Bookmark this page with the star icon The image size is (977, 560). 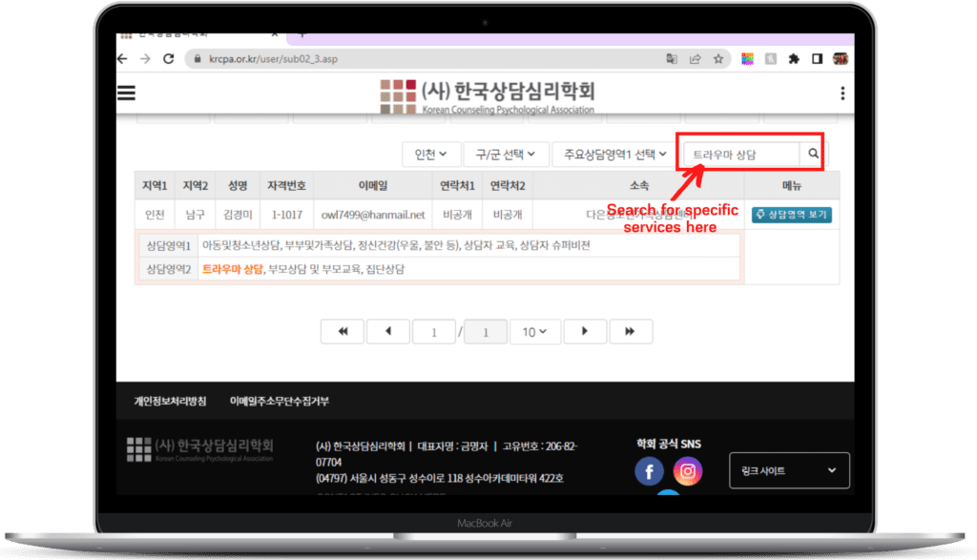click(x=718, y=58)
